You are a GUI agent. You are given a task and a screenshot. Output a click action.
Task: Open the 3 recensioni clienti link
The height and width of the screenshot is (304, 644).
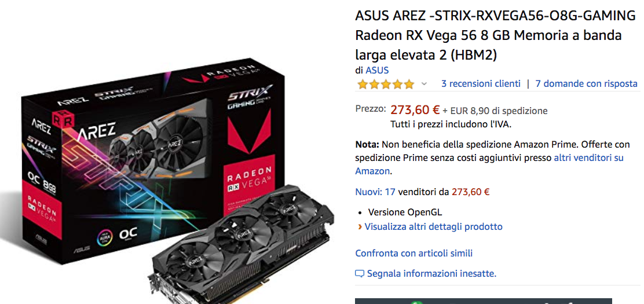coord(481,84)
